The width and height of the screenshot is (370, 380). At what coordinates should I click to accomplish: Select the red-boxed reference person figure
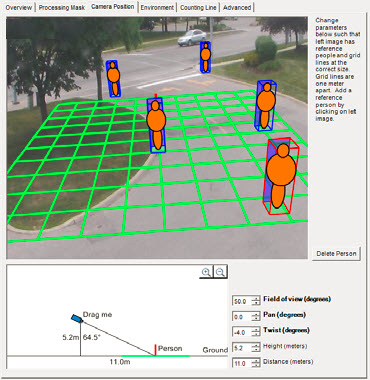282,176
